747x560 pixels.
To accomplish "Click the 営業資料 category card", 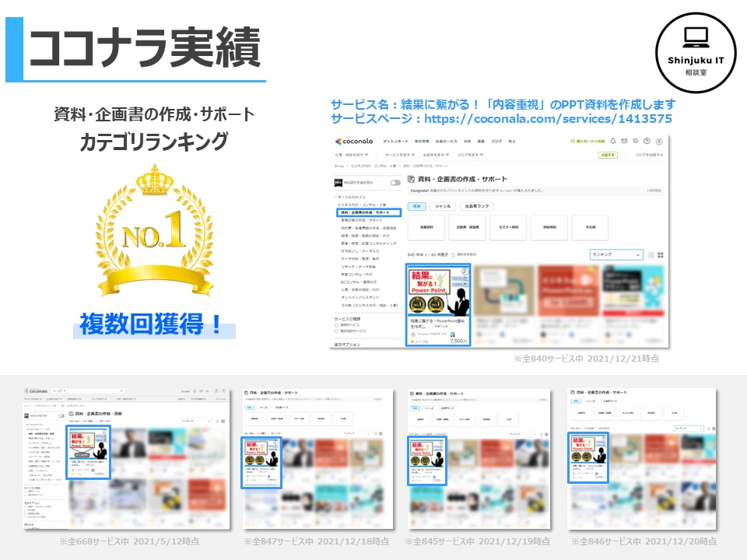I will tap(426, 227).
